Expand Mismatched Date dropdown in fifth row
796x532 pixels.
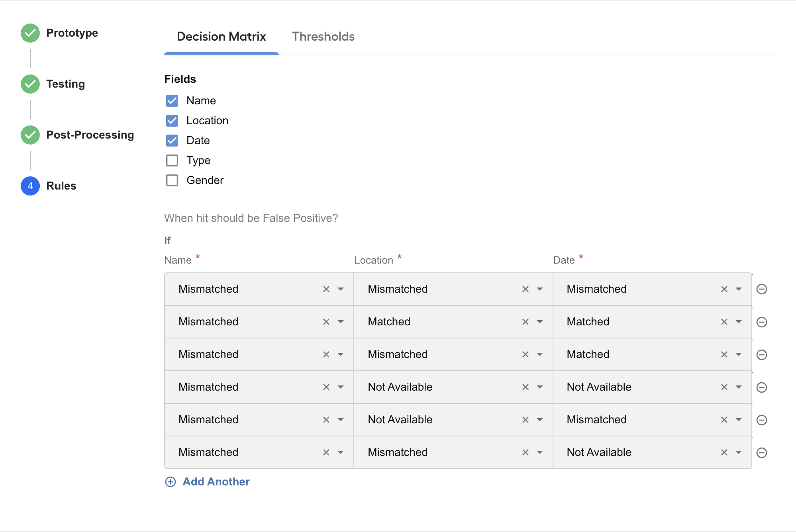[739, 420]
